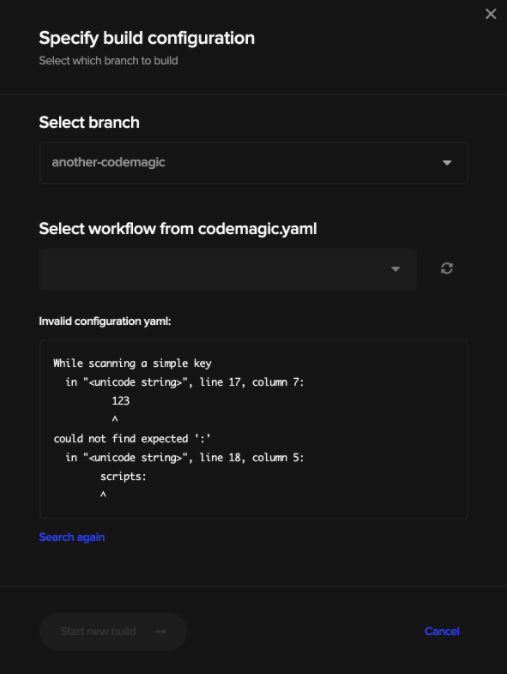The image size is (507, 674).
Task: Close the build configuration dialog
Action: tap(491, 14)
